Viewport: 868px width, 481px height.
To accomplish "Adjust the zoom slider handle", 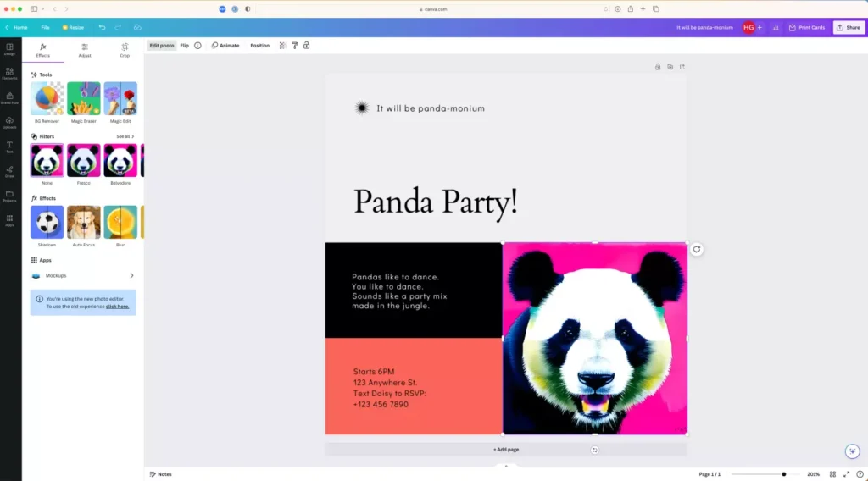I will pos(784,474).
